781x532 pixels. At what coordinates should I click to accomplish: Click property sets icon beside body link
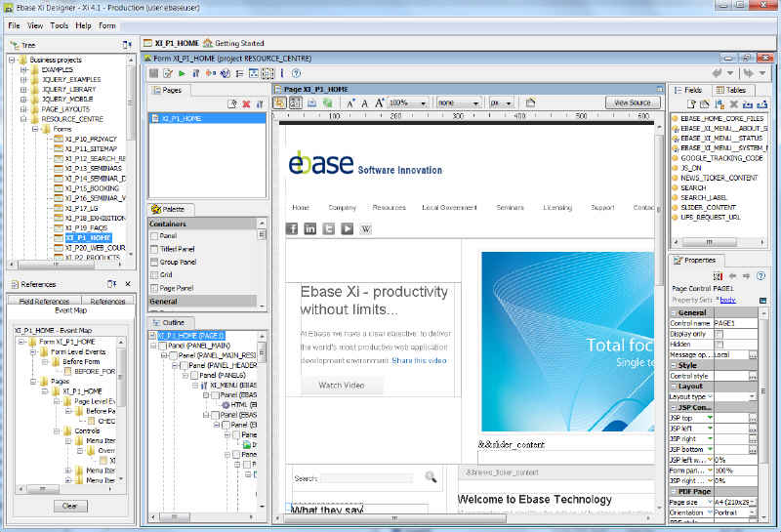coord(762,301)
